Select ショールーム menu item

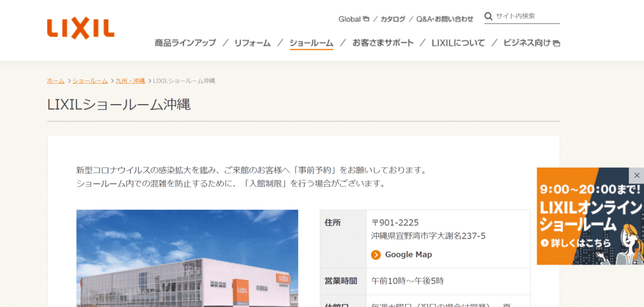point(311,43)
